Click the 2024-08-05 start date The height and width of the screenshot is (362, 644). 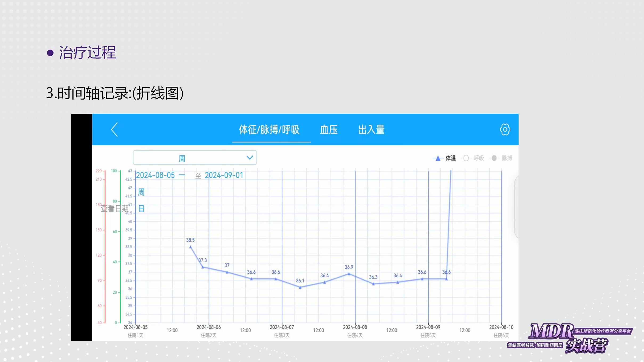point(155,175)
